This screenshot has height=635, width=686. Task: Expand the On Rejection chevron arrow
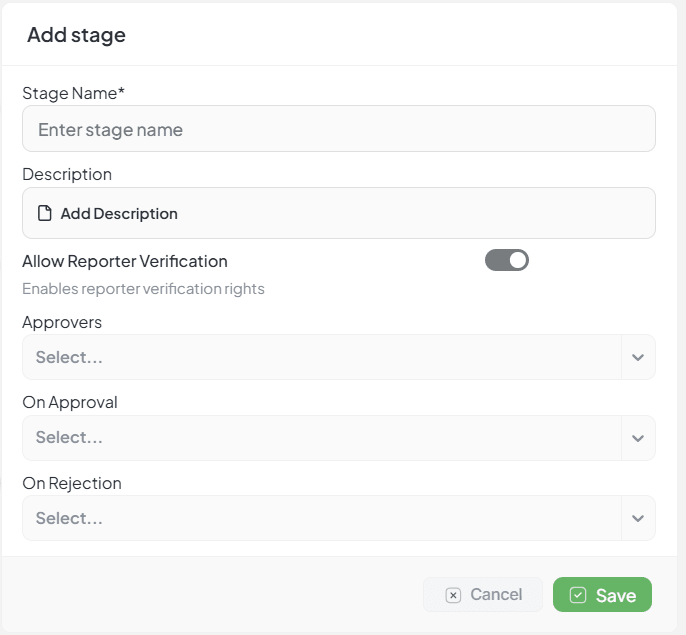click(x=638, y=519)
